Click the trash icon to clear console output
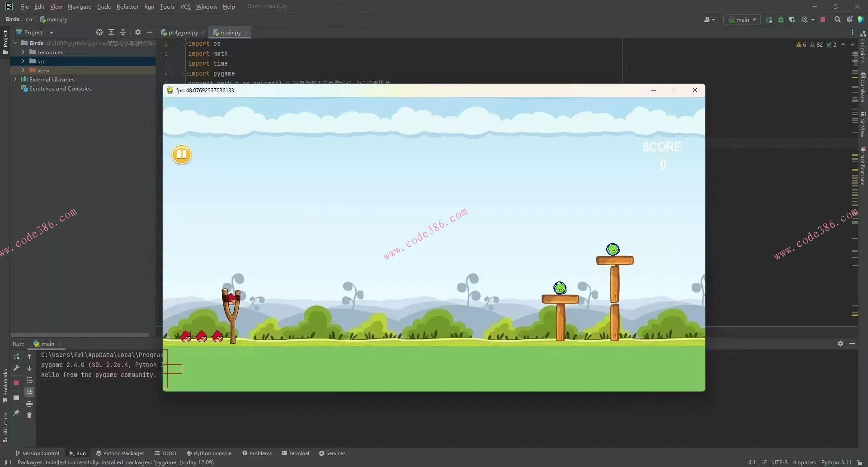Viewport: 868px width, 467px height. pyautogui.click(x=29, y=415)
